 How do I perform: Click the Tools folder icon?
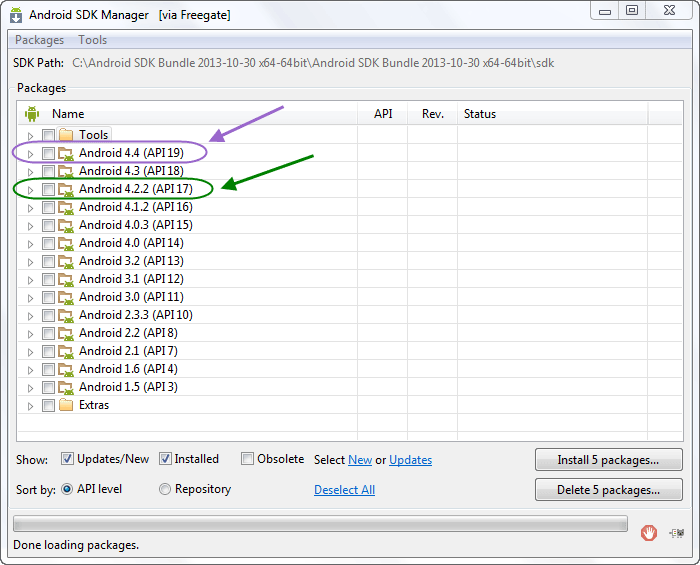click(x=66, y=135)
